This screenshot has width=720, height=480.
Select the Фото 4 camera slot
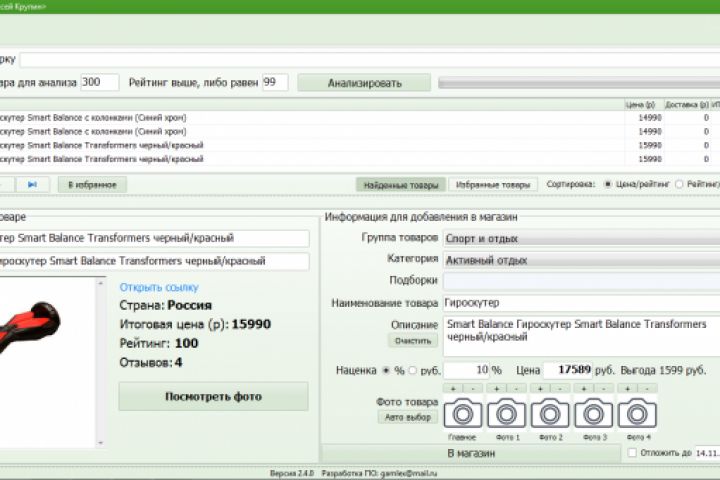click(637, 413)
